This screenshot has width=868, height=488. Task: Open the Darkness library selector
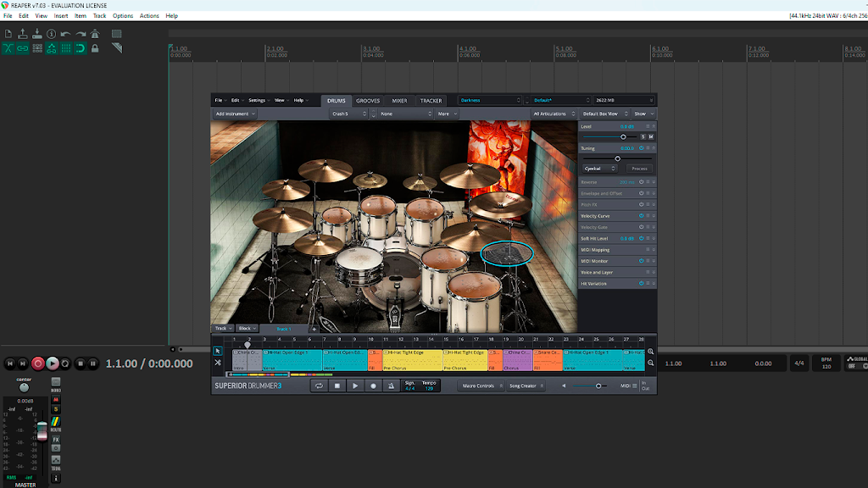491,101
